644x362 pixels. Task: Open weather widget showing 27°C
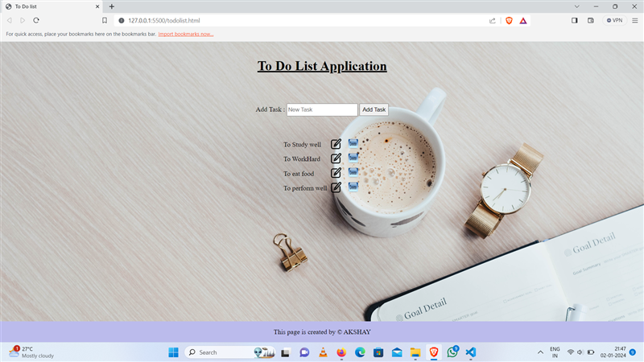pos(31,352)
